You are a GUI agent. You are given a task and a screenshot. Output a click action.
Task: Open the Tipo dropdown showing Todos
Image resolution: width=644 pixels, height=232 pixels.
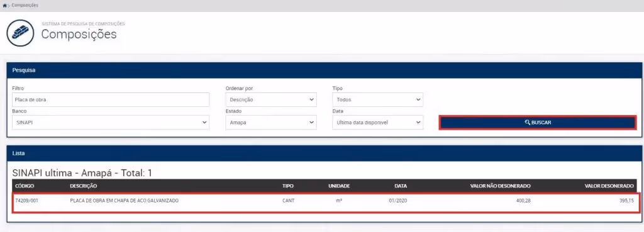pos(377,100)
